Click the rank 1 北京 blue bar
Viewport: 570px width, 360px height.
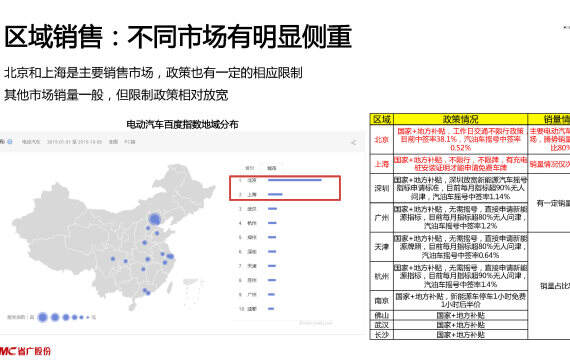point(295,180)
